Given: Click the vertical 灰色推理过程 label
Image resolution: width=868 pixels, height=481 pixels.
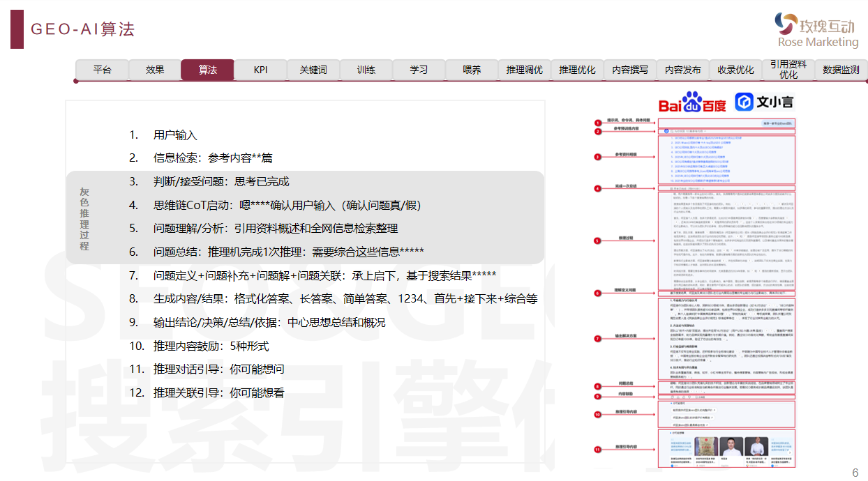Looking at the screenshot, I should click(84, 219).
